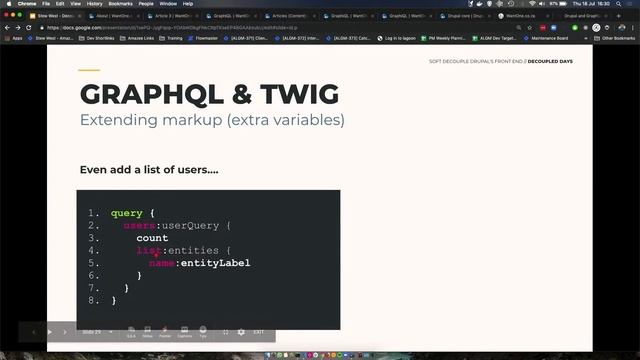Navigate back in Chrome
Viewport: 640px width, 360px height.
(7, 28)
